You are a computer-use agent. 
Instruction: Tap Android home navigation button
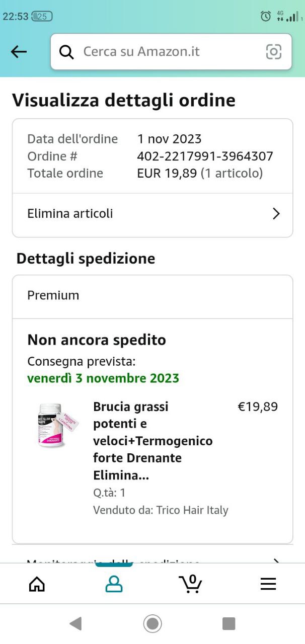[x=152, y=624]
